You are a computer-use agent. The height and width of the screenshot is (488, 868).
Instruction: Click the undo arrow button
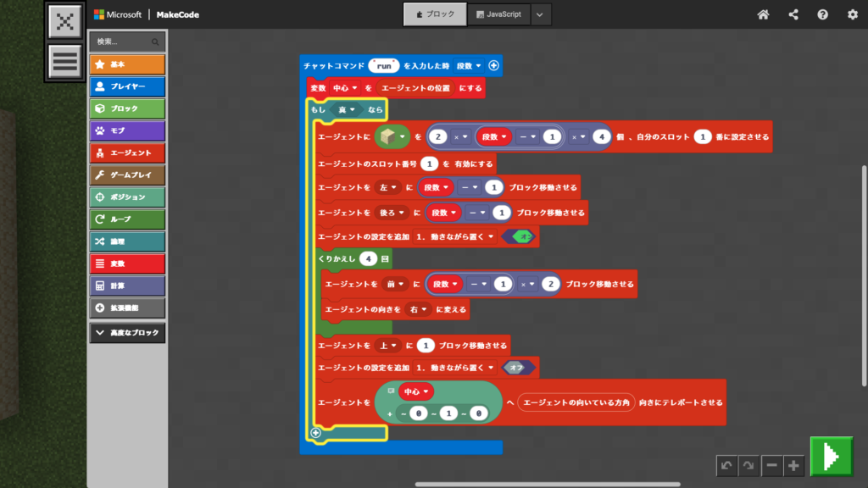[726, 465]
